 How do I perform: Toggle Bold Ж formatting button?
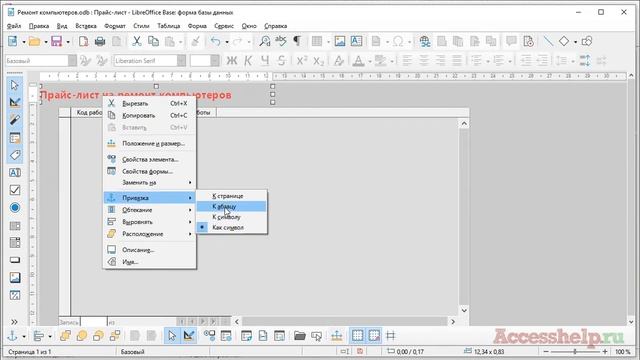[x=231, y=61]
